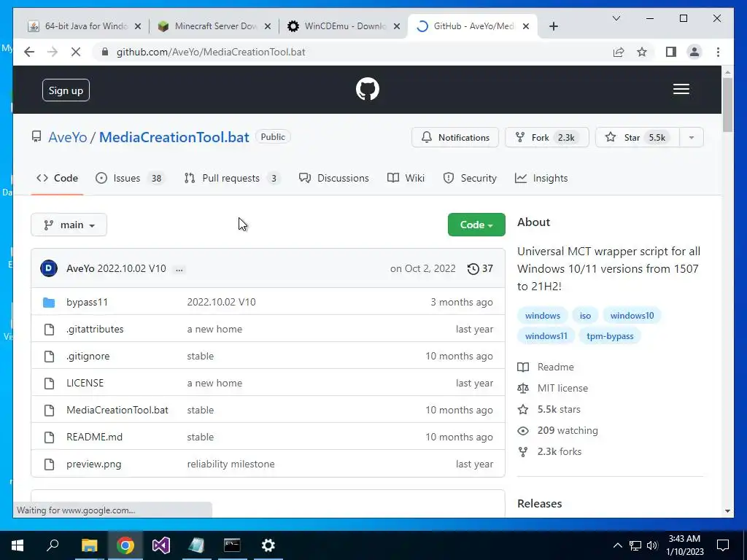The height and width of the screenshot is (560, 747).
Task: Click the AveYo author avatar
Action: point(49,268)
